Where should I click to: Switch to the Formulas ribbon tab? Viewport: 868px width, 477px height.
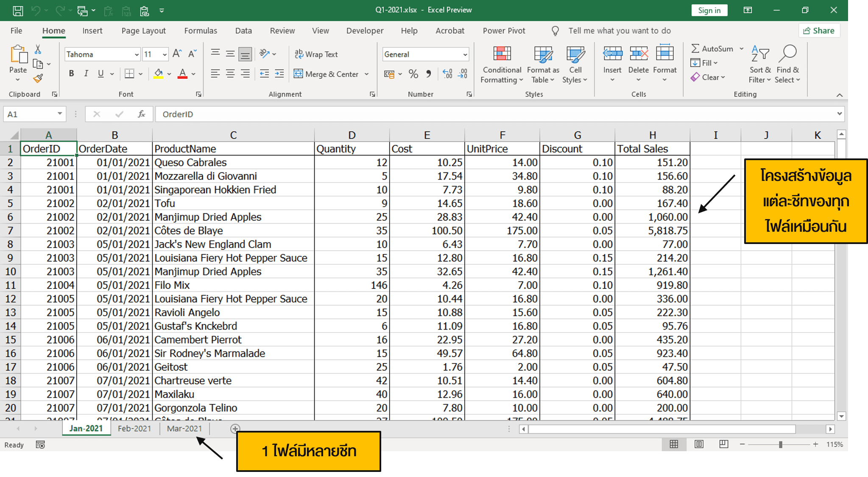tap(201, 31)
